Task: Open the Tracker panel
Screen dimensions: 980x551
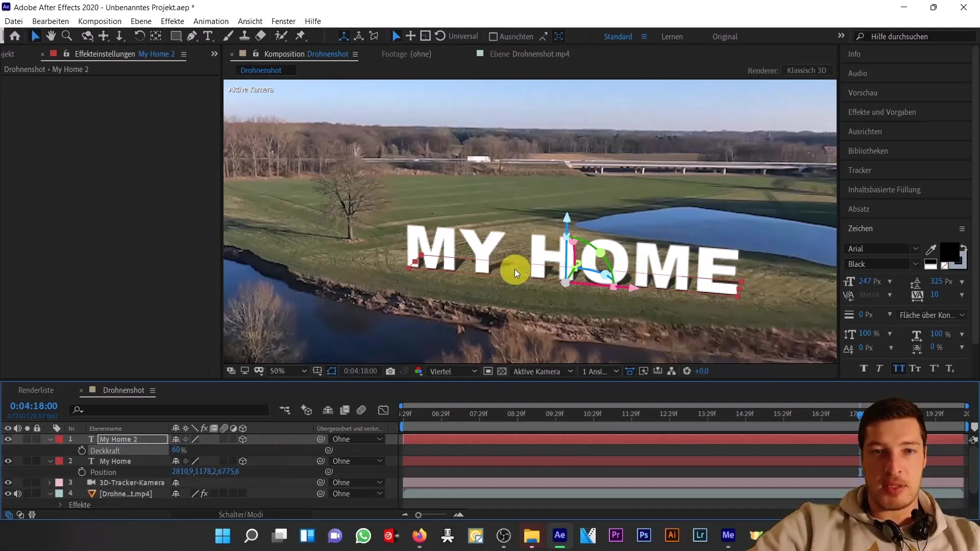Action: 860,170
